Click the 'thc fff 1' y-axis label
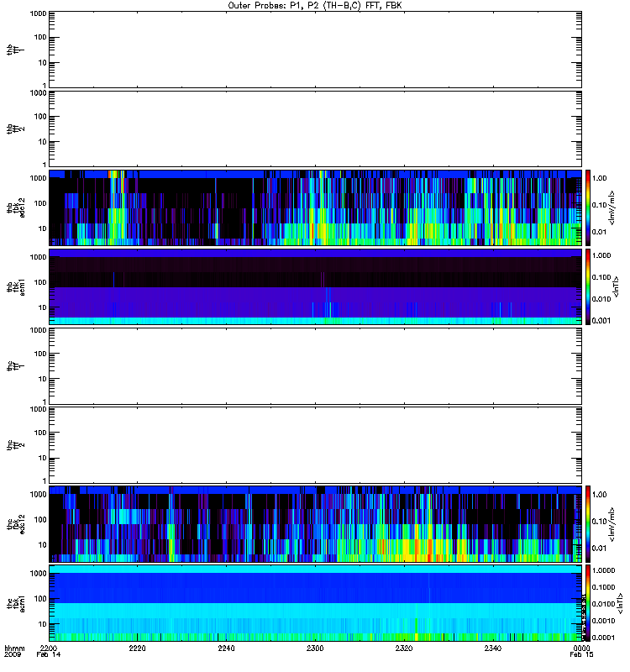This screenshot has width=630, height=672. [x=15, y=366]
